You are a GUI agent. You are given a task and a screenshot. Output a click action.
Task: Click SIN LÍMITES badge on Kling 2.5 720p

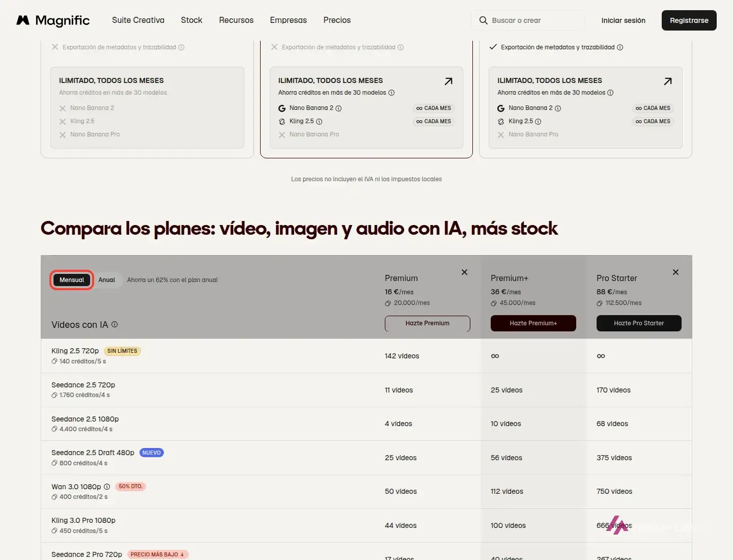(x=122, y=351)
